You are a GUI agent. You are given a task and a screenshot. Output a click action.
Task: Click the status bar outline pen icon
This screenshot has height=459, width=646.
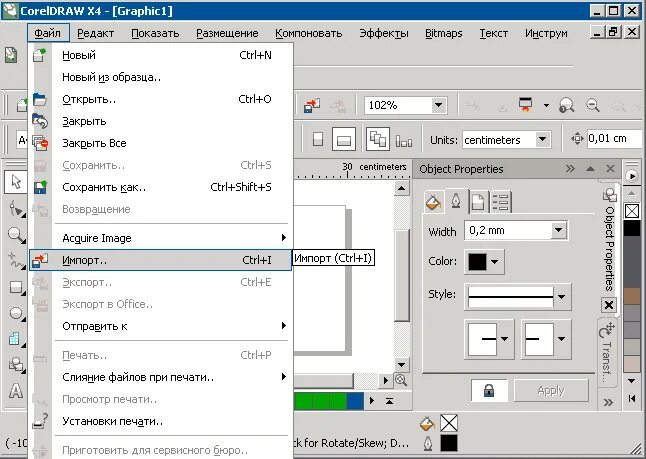click(x=428, y=444)
